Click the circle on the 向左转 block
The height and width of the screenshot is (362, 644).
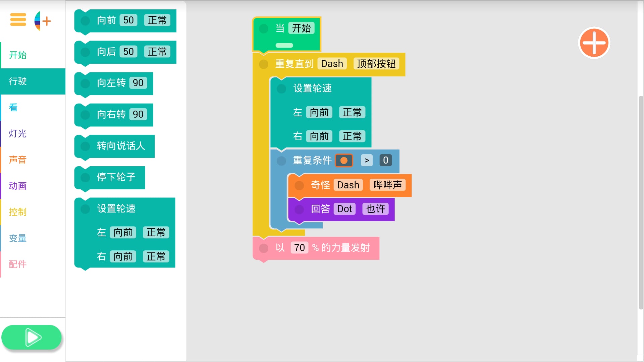tap(85, 83)
